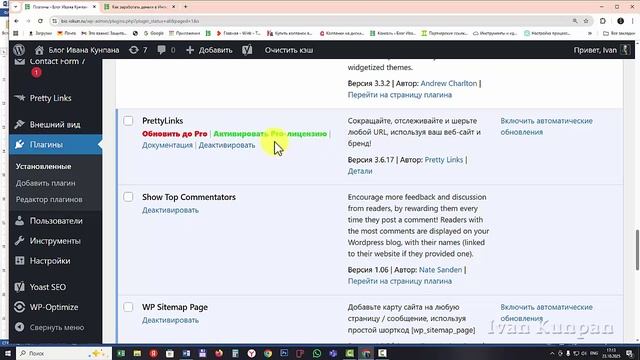Image resolution: width=640 pixels, height=360 pixels.
Task: Open Все закладки bookmarks folder
Action: tap(618, 33)
